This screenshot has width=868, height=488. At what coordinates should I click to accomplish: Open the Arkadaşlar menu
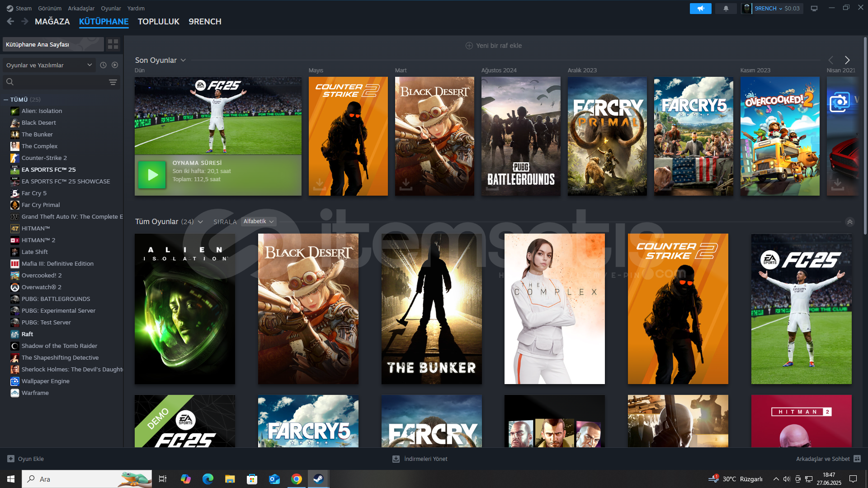click(81, 8)
